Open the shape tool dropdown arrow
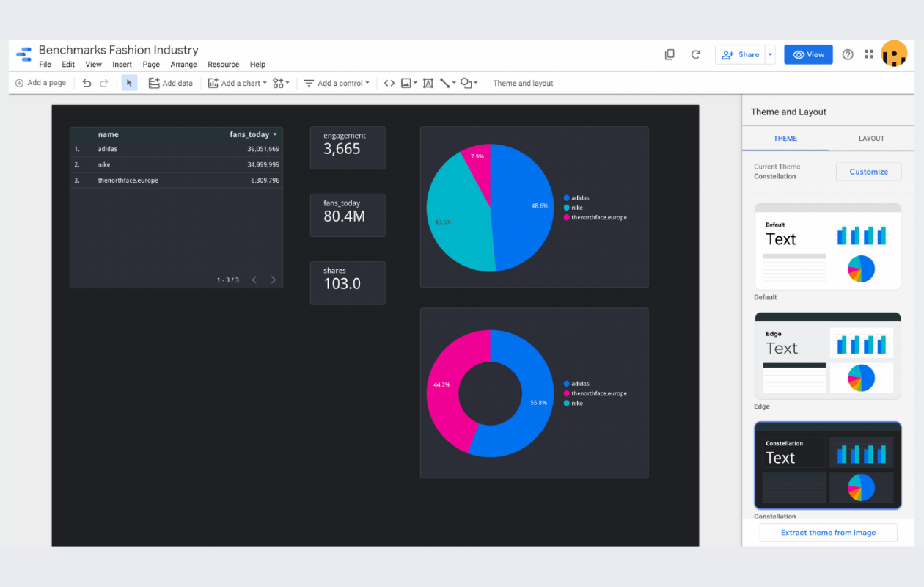Viewport: 924px width, 587px height. [476, 83]
